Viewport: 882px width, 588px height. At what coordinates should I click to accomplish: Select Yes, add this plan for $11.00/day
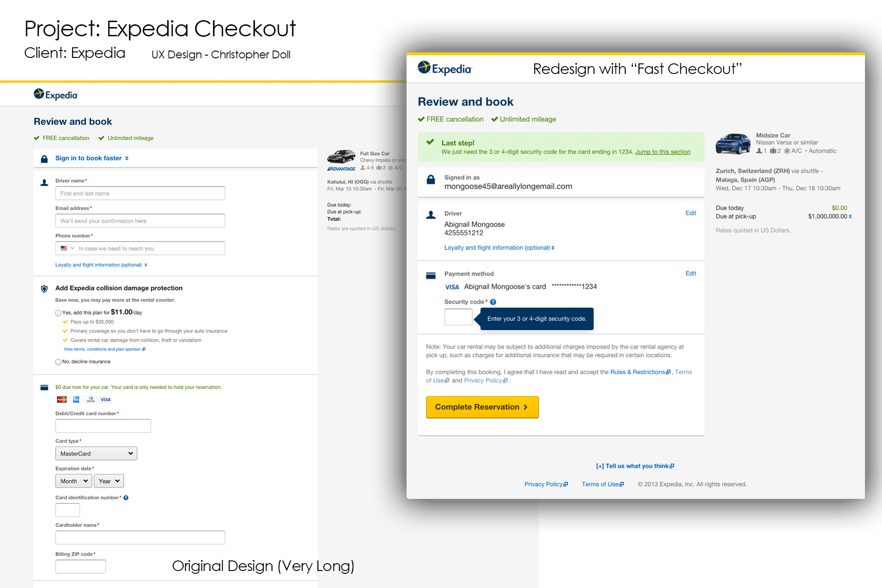pos(58,313)
